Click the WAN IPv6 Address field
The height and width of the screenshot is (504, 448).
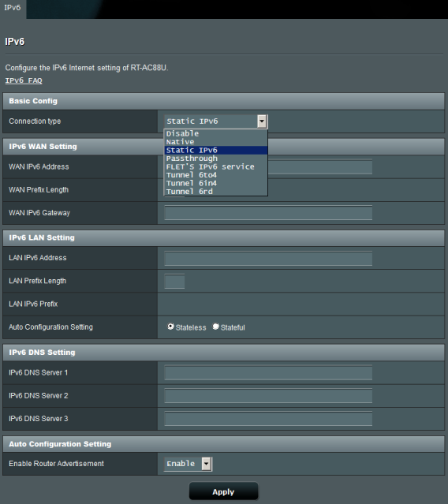pos(319,167)
